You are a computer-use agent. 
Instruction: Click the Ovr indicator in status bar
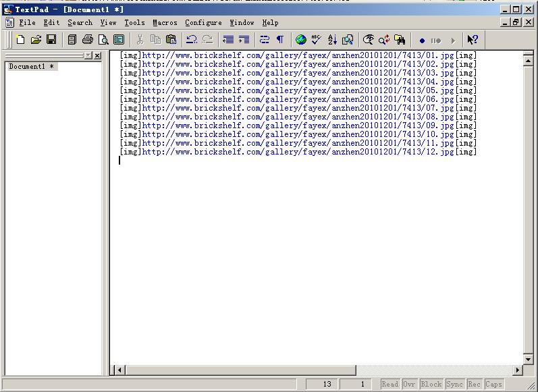coord(409,384)
